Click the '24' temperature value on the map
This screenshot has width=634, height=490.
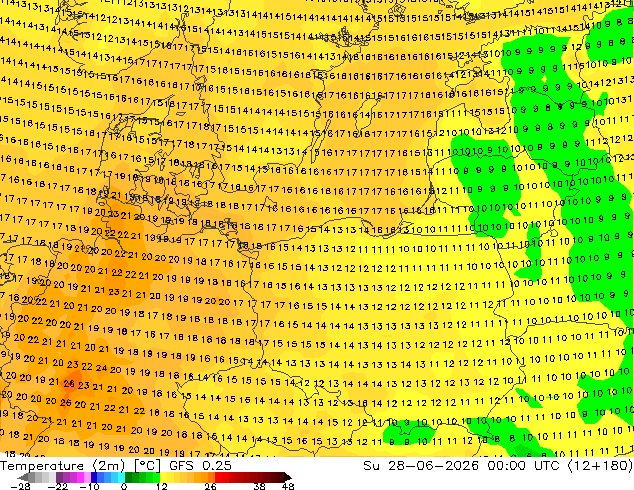[x=101, y=368]
